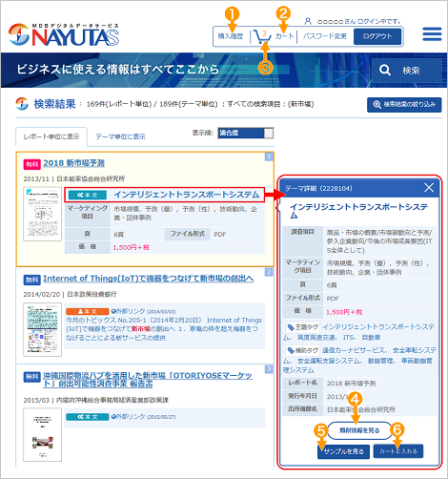Switch to テーマ単位に表示 tab
The height and width of the screenshot is (479, 448).
coord(120,136)
